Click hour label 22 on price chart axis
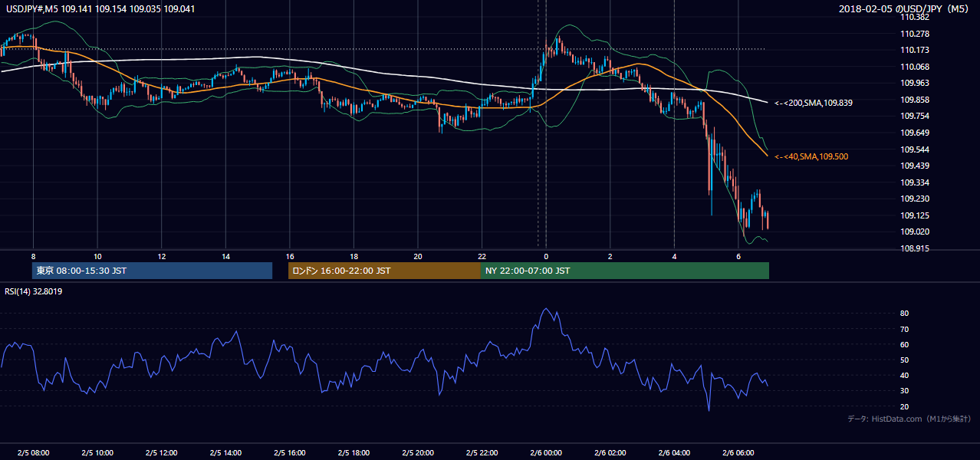Viewport: 980px width, 460px height. (x=482, y=256)
